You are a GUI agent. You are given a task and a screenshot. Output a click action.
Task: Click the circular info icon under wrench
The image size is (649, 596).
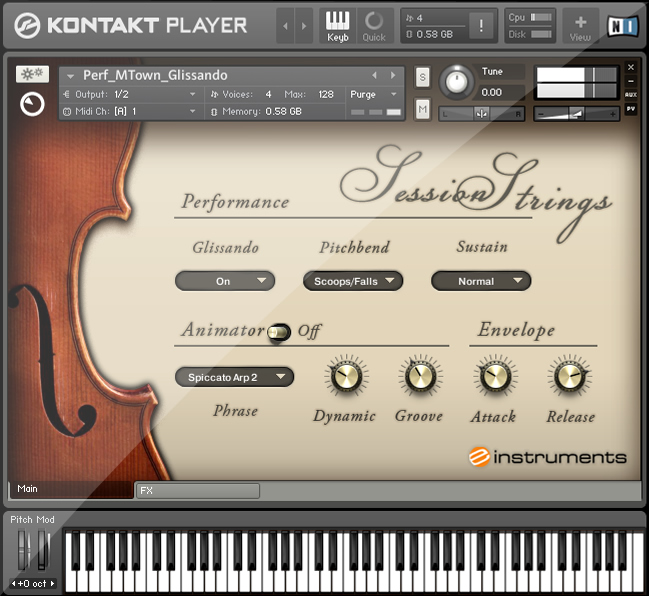click(32, 104)
